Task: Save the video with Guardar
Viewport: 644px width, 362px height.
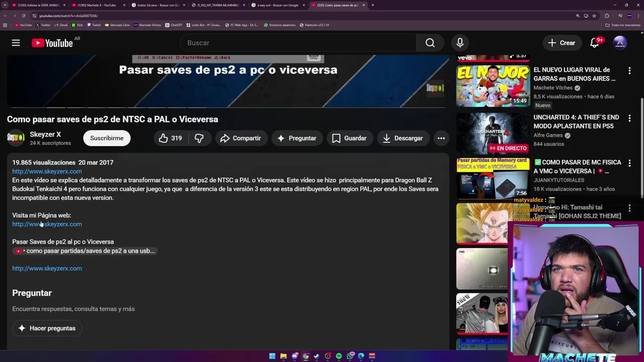Action: click(349, 138)
